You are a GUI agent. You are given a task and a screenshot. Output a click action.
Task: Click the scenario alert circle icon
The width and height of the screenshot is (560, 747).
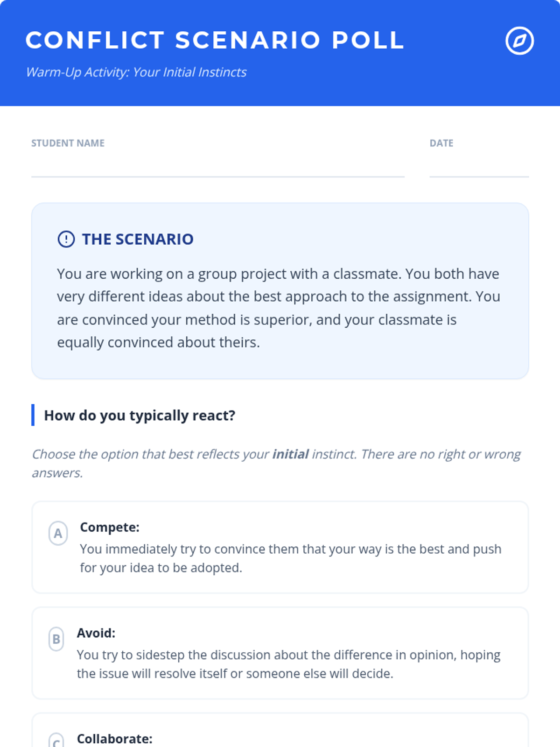coord(66,239)
